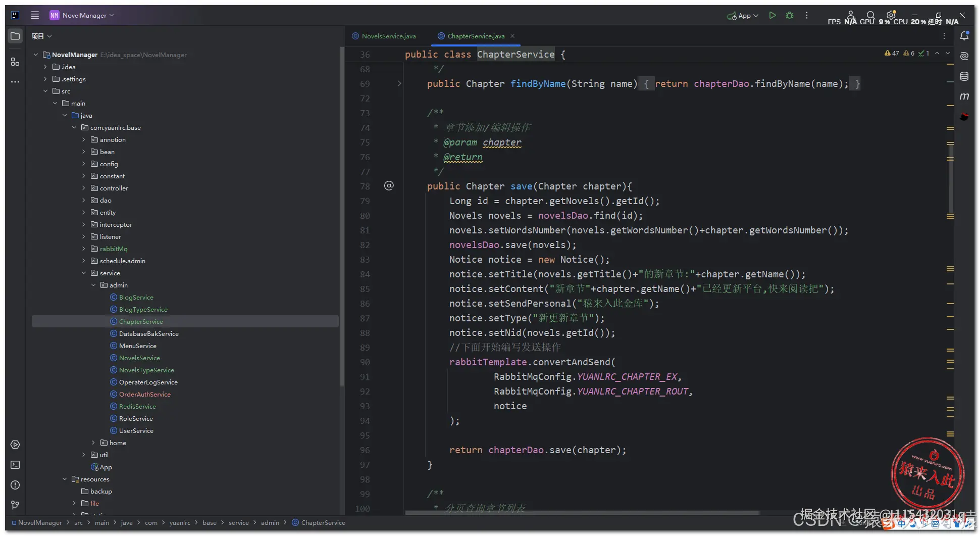Go to next highlighted error arrow

(x=948, y=53)
